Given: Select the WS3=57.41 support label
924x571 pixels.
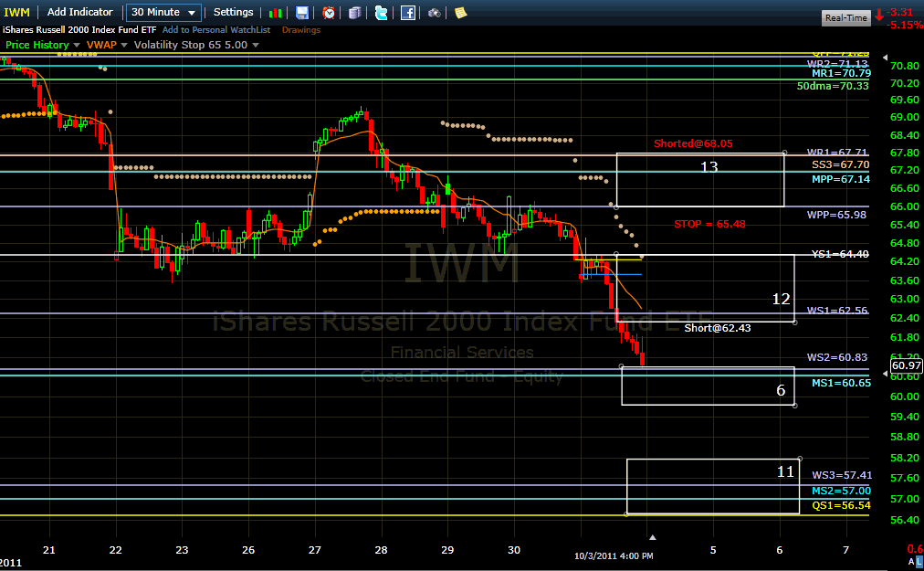Looking at the screenshot, I should click(x=842, y=475).
